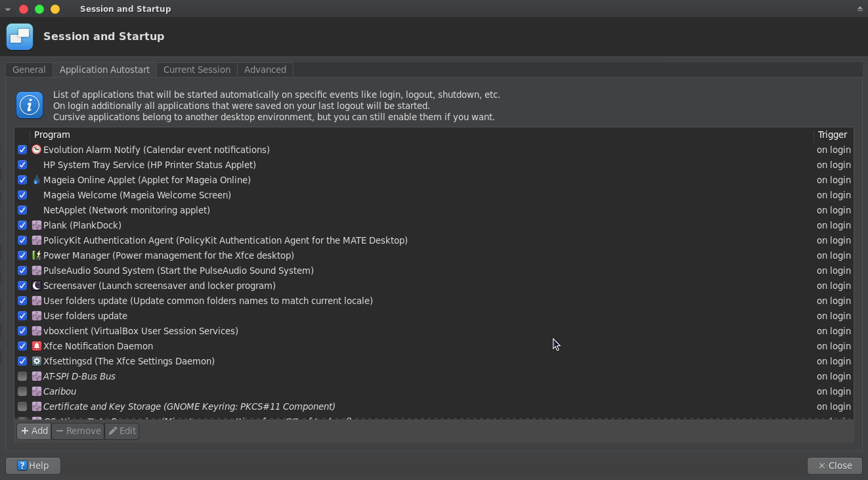Click the Close button at bottom
868x480 pixels.
point(835,466)
